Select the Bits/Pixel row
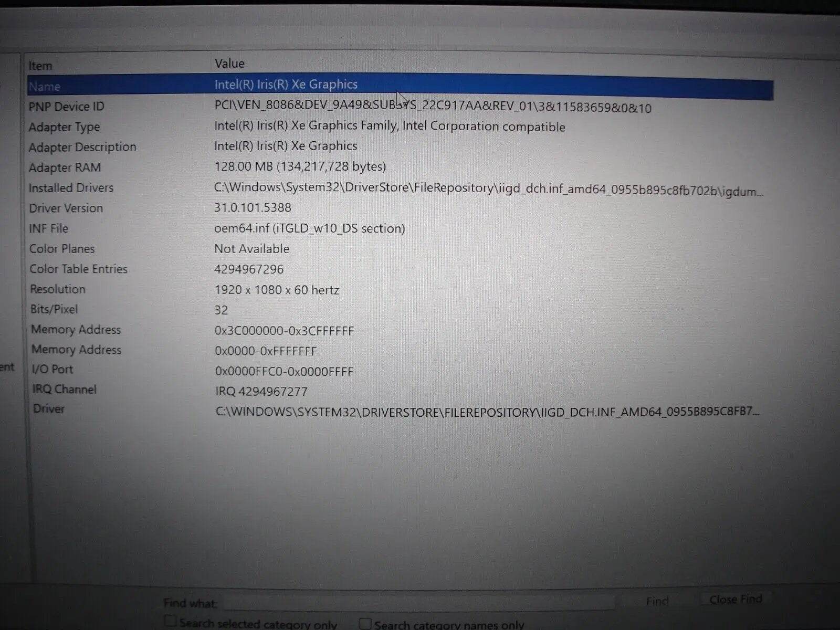This screenshot has height=630, width=840. [54, 309]
